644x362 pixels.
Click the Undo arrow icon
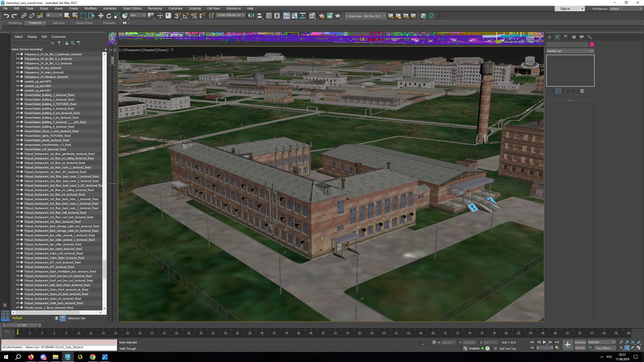pos(6,16)
